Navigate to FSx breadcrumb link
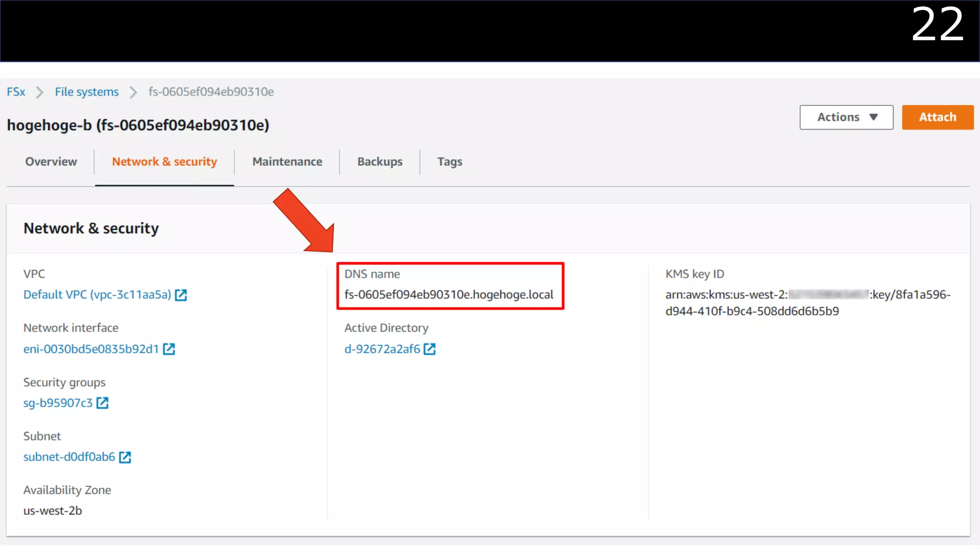This screenshot has height=551, width=980. click(16, 92)
